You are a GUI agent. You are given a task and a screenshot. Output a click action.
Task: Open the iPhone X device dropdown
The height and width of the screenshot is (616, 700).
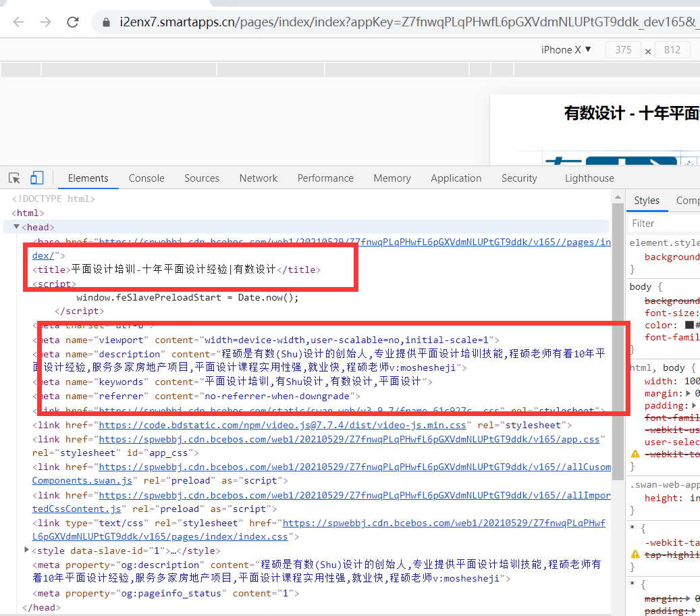tap(566, 50)
